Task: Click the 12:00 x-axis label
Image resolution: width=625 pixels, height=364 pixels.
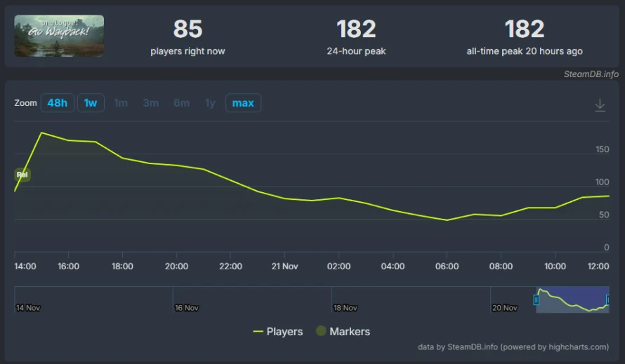Action: pos(598,266)
